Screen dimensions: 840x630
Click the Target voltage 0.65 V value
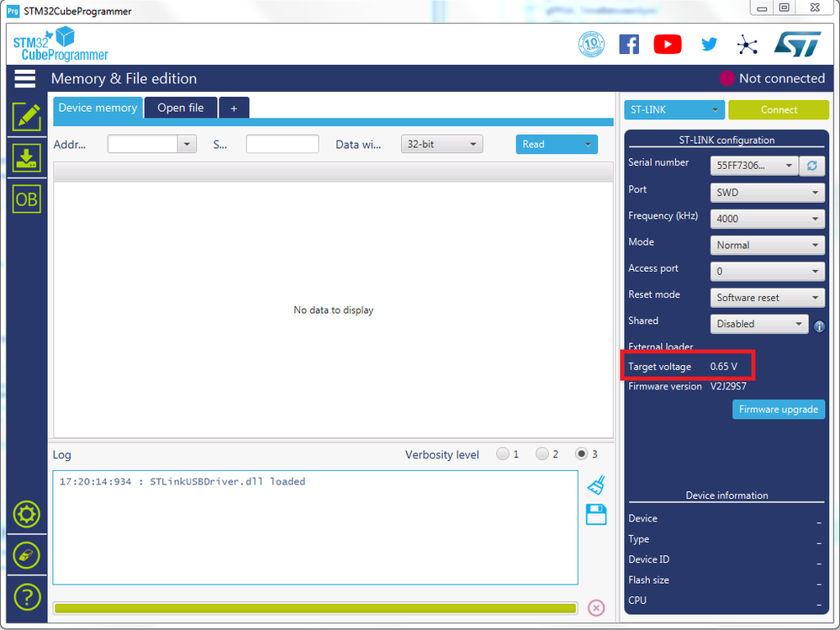[723, 367]
